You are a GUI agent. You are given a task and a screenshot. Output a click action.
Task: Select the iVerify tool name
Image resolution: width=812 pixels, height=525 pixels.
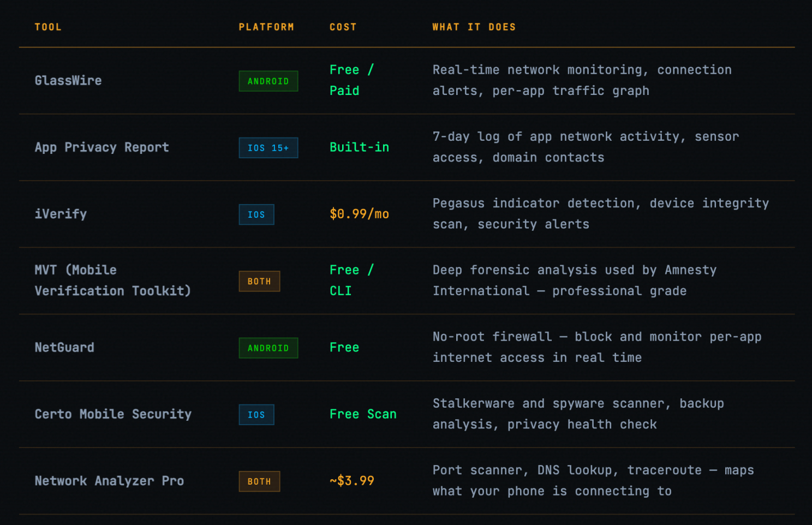(x=61, y=214)
